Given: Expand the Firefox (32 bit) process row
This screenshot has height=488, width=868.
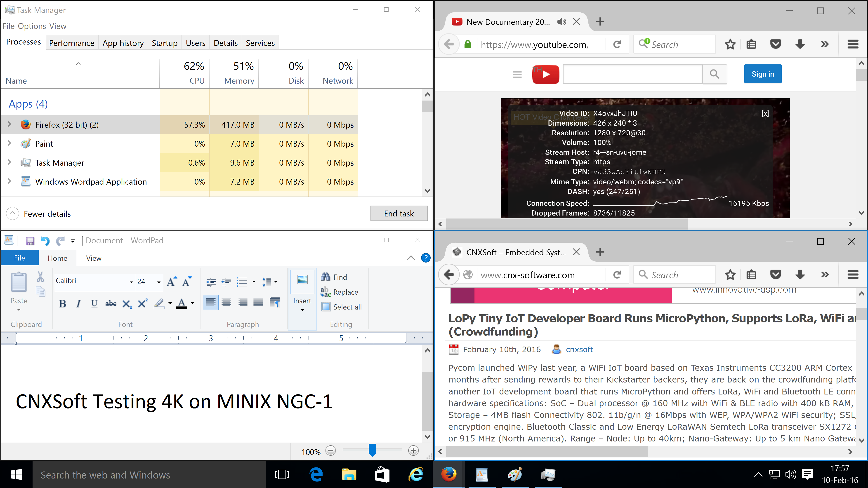Looking at the screenshot, I should (9, 124).
